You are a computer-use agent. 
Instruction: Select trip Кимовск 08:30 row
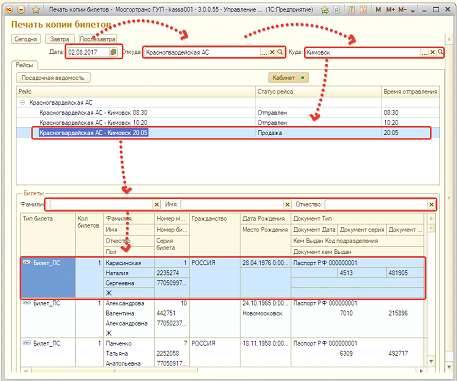tap(228, 113)
